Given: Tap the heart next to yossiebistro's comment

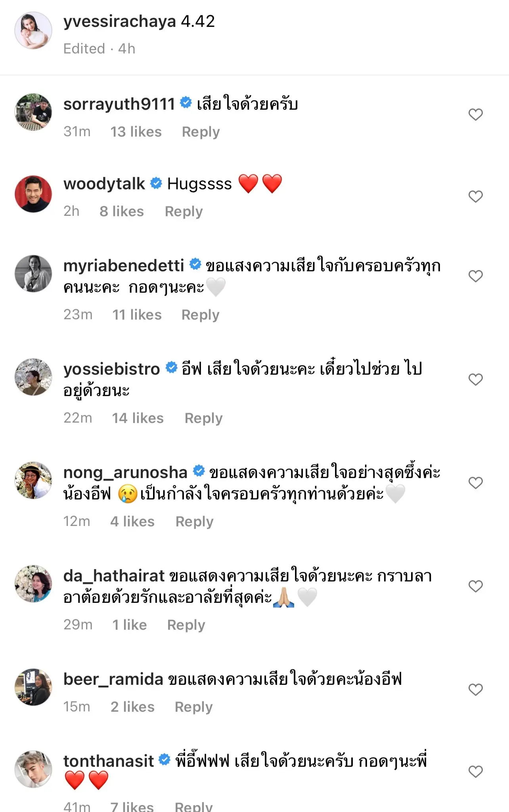Looking at the screenshot, I should click(475, 379).
